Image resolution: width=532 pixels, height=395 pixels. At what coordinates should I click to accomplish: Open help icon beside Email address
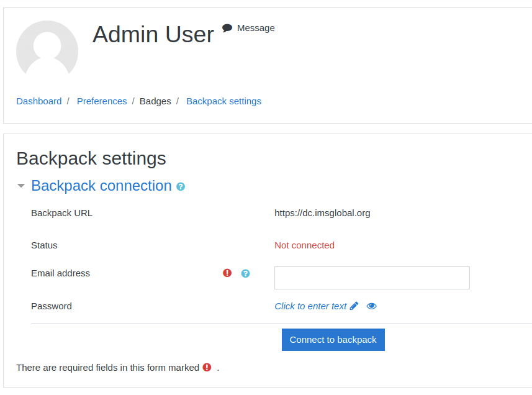point(245,273)
